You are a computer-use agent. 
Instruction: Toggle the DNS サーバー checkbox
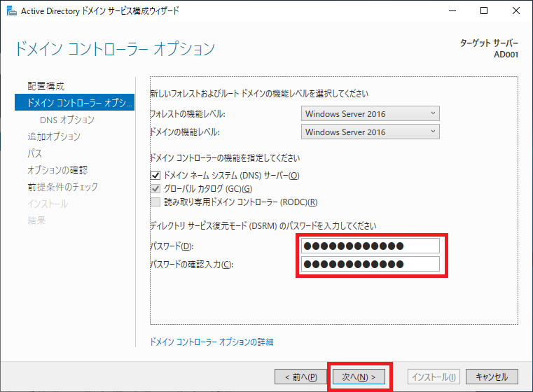click(x=155, y=175)
